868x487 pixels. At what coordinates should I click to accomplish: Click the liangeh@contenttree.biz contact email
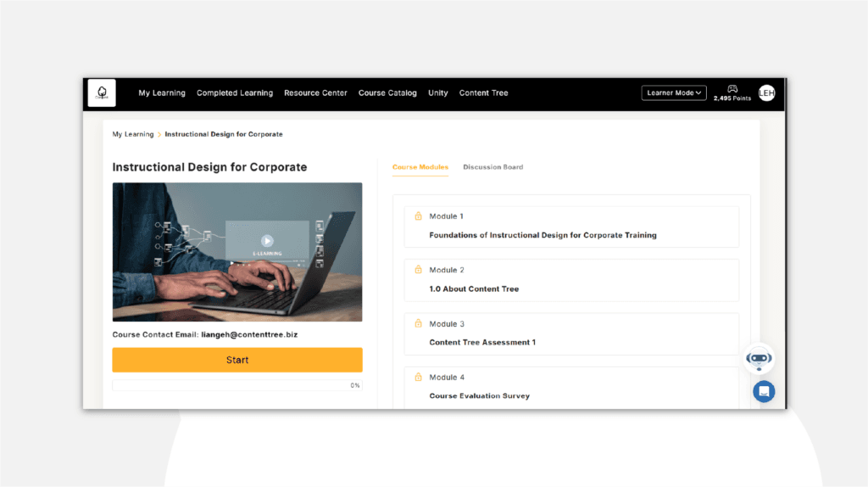coord(249,334)
